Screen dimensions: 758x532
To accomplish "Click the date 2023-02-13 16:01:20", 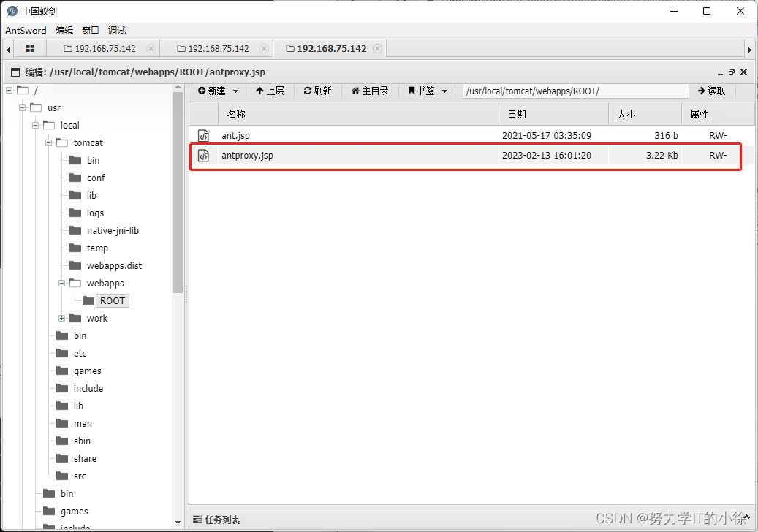I will 546,156.
